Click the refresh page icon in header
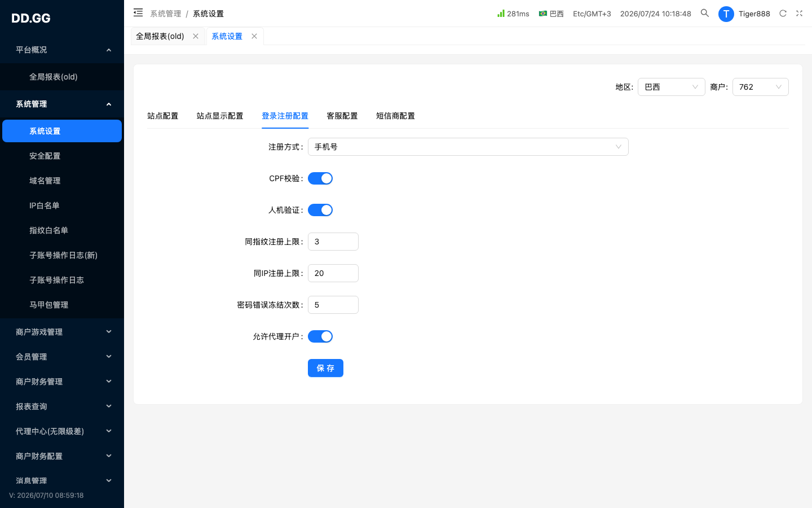Image resolution: width=812 pixels, height=508 pixels. pos(783,14)
